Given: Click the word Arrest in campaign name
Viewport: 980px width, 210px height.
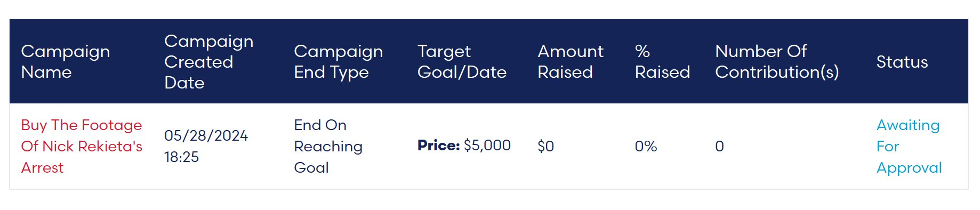Looking at the screenshot, I should [x=42, y=167].
